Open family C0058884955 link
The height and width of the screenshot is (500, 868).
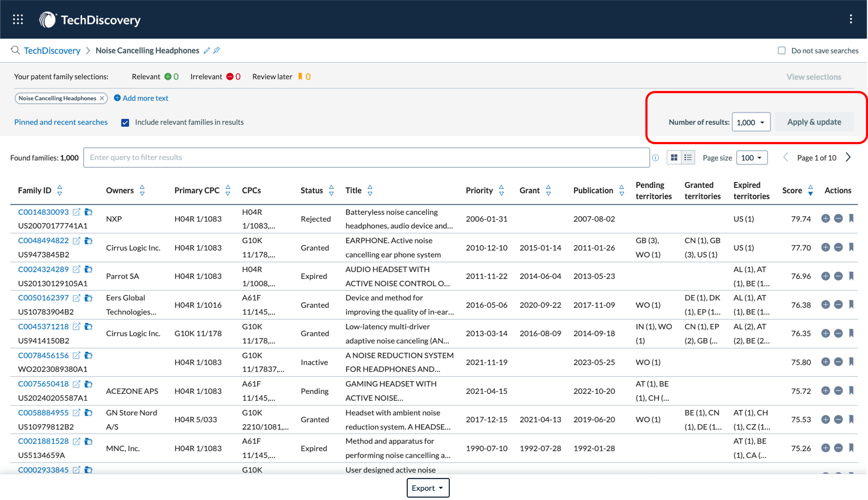point(43,413)
